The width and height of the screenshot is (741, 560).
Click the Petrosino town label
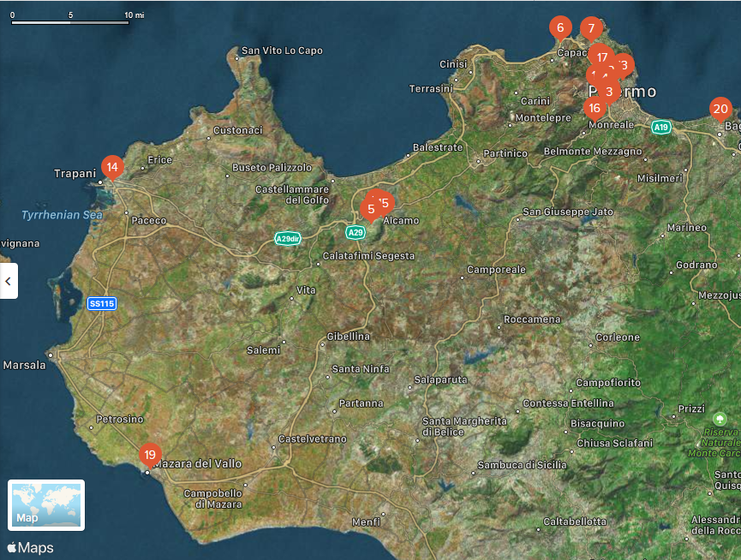tap(120, 420)
